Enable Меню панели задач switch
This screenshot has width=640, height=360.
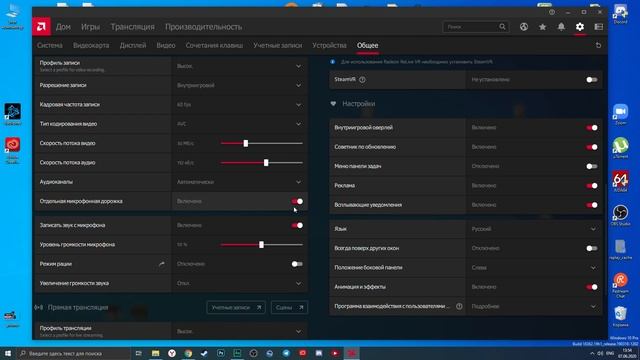point(592,166)
